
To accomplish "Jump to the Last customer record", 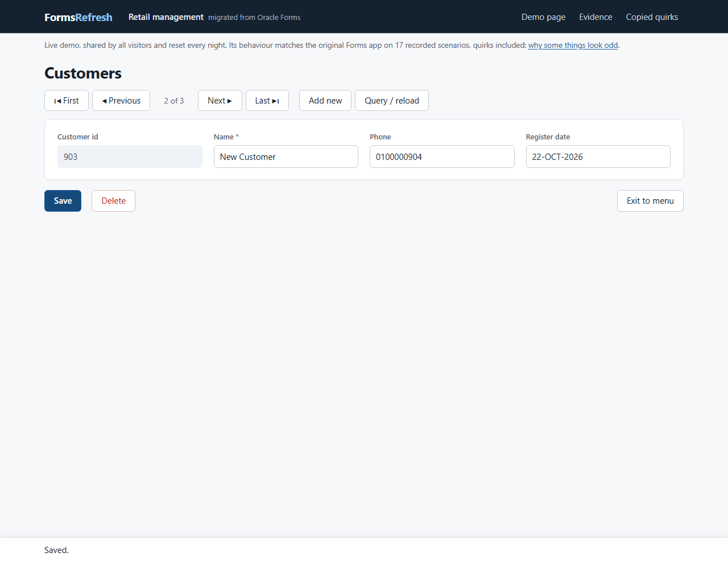I will 267,101.
